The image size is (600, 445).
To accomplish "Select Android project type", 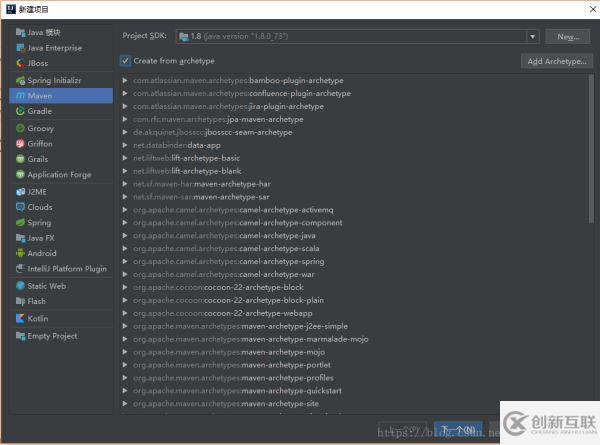I will pyautogui.click(x=61, y=253).
